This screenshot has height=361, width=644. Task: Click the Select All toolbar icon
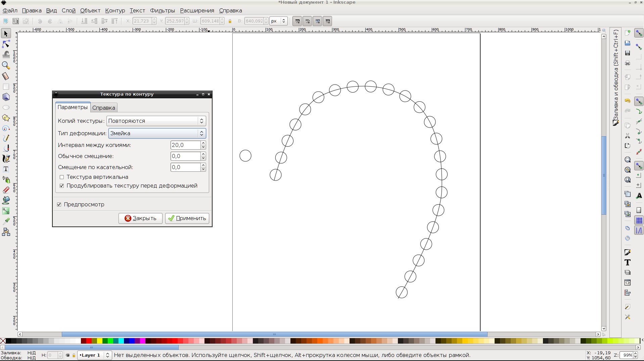click(5, 21)
